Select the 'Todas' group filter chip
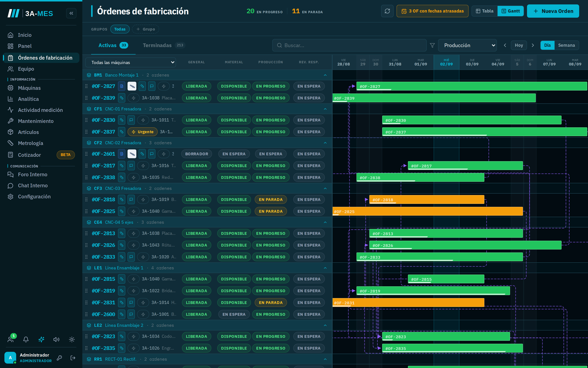The image size is (588, 368). [120, 29]
